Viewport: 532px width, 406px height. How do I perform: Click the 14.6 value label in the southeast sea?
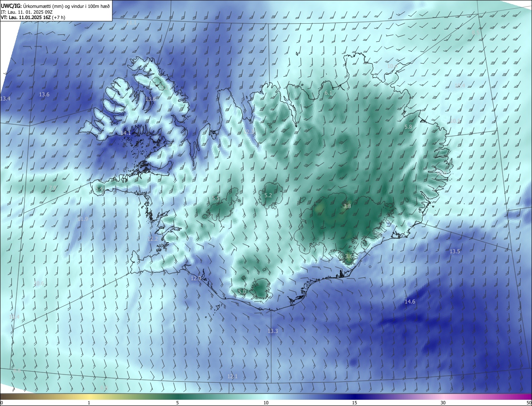coord(410,301)
